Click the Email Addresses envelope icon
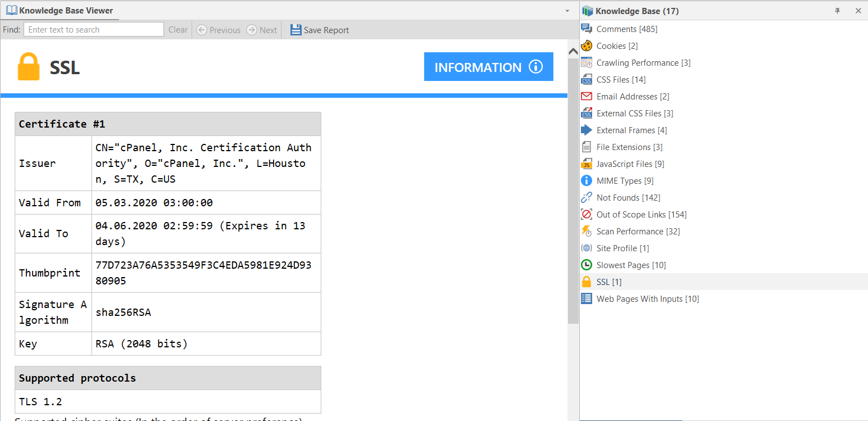The height and width of the screenshot is (421, 868). (x=587, y=96)
